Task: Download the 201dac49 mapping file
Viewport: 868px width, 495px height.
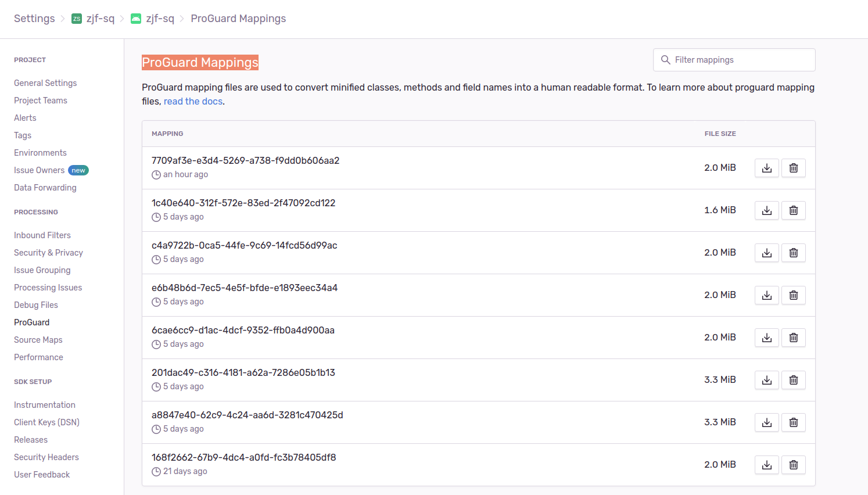Action: tap(766, 380)
